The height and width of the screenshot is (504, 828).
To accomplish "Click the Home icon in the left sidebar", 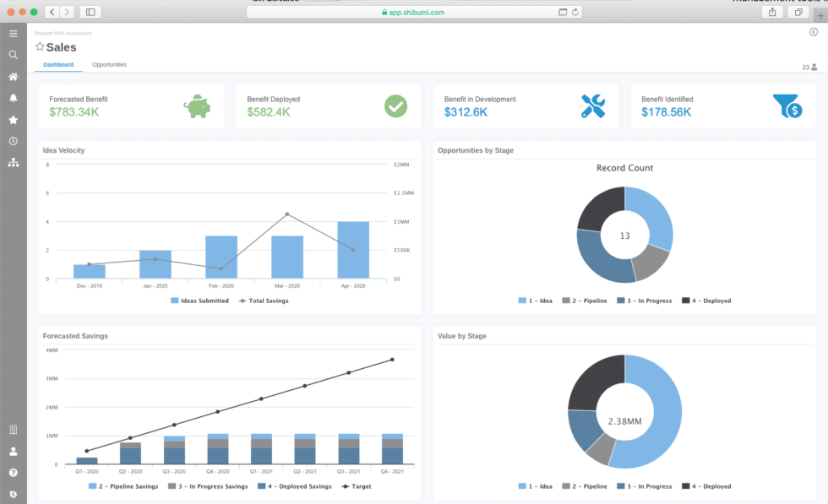I will click(x=13, y=76).
